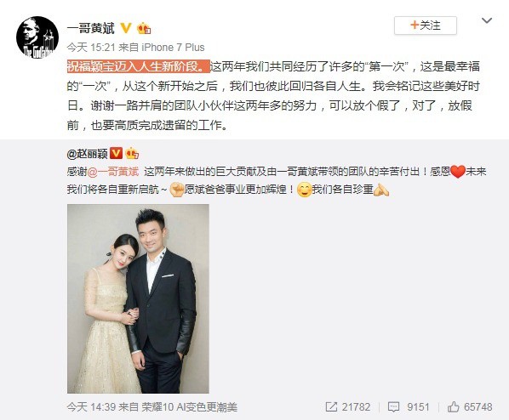Click the yellow V verification badge beside 一哥黄斌

pos(126,28)
